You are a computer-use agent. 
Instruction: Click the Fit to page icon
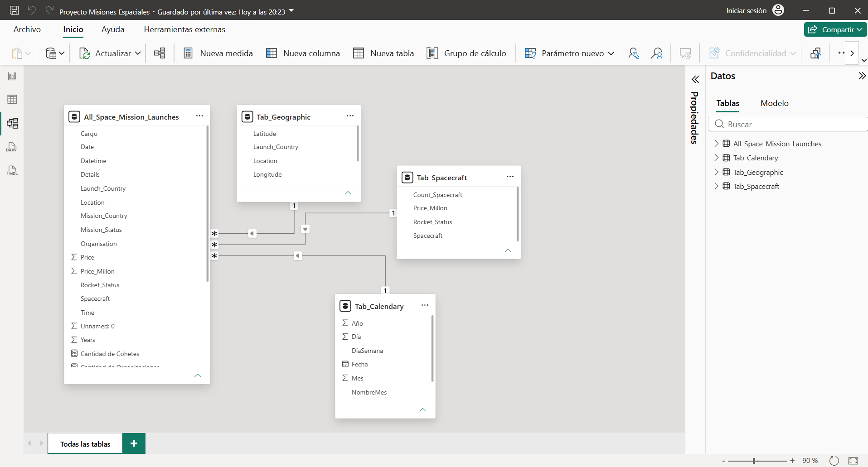pos(853,461)
